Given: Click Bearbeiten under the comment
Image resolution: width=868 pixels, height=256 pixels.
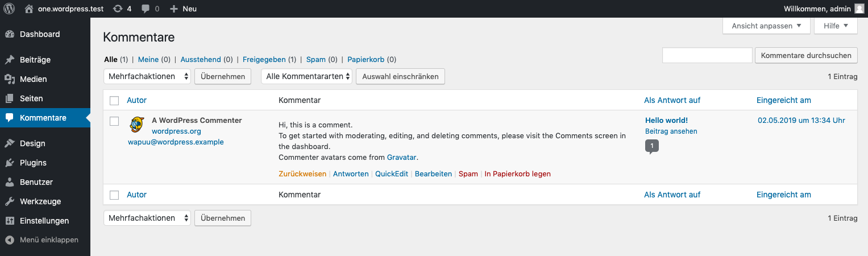Looking at the screenshot, I should (433, 174).
